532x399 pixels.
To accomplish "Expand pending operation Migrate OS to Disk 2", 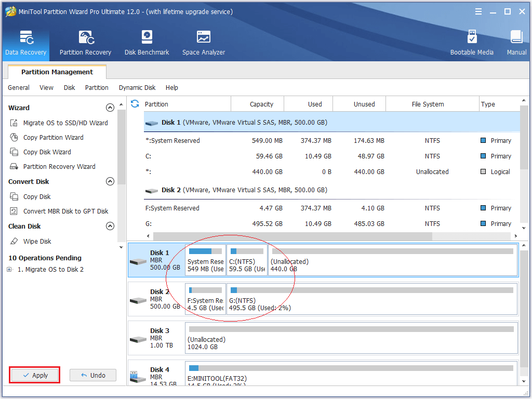I will (10, 270).
